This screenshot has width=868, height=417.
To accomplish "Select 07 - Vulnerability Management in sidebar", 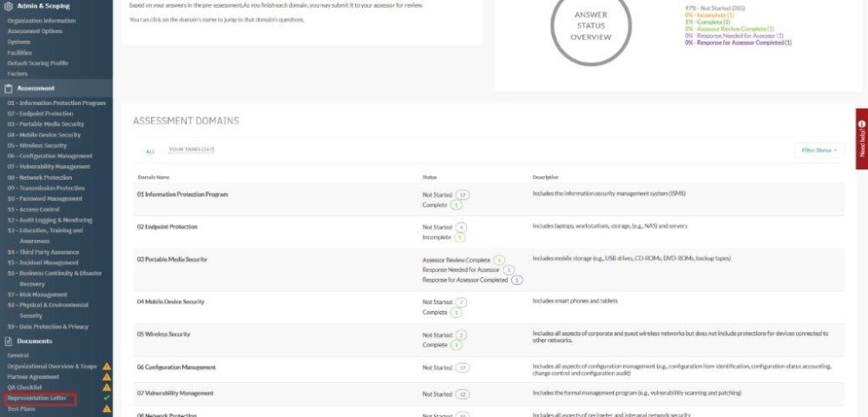I will 49,166.
